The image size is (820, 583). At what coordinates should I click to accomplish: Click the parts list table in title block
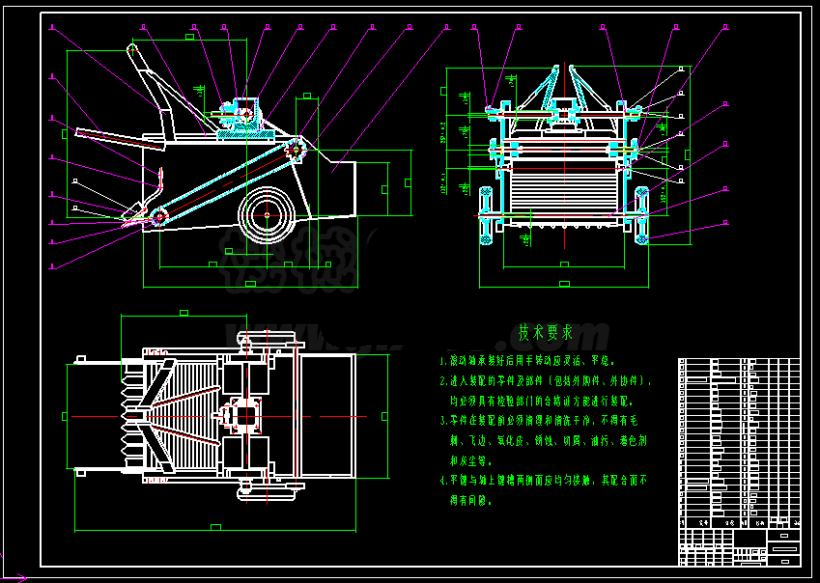click(739, 442)
